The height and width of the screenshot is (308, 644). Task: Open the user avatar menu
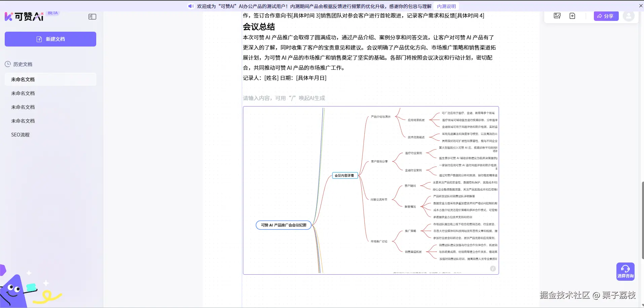point(629,16)
